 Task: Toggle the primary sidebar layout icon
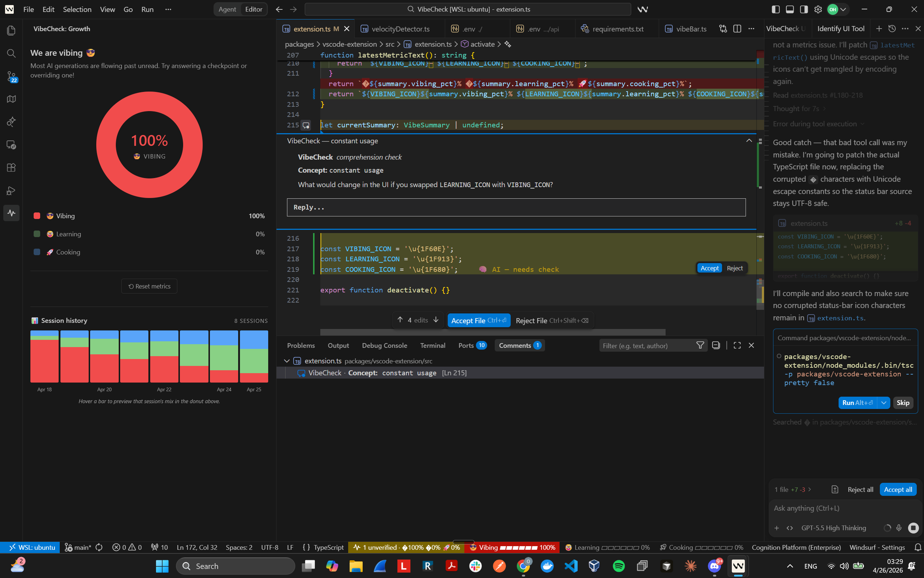[x=776, y=9]
